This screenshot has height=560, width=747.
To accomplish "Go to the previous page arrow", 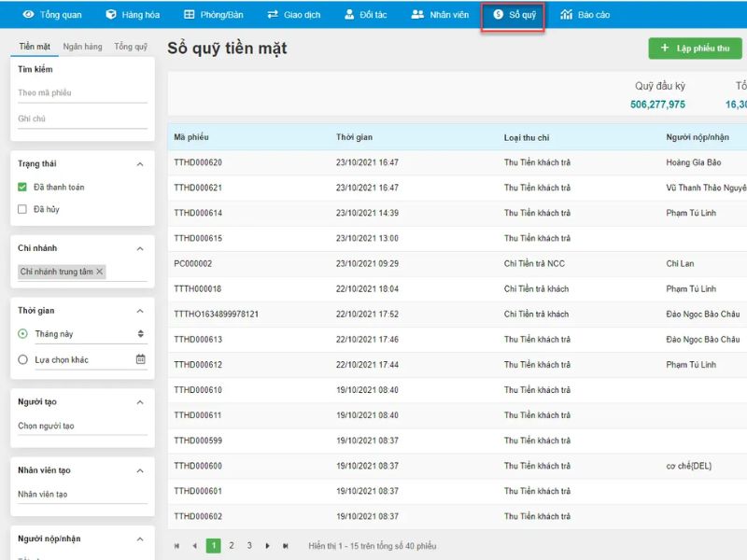I will click(194, 546).
